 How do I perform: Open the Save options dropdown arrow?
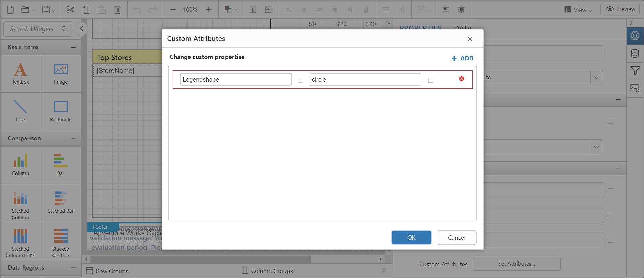[x=54, y=10]
